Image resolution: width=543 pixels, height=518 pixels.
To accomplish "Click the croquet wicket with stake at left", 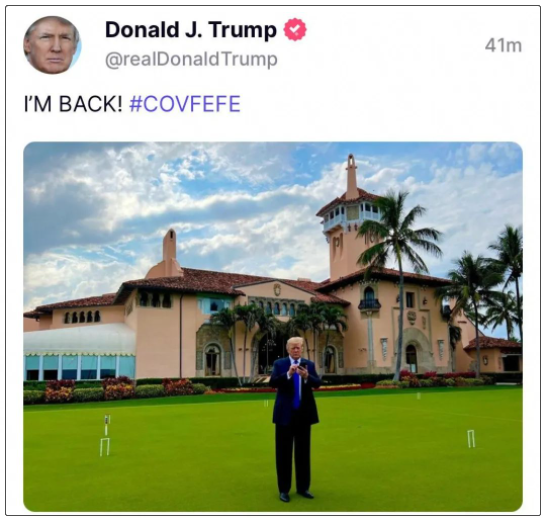I will [x=106, y=435].
